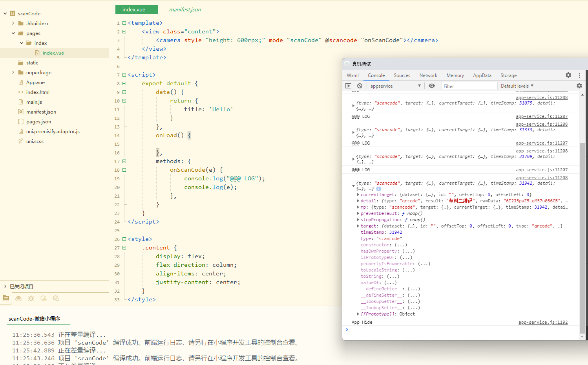
Task: Open the AppData tab in debugger
Action: [x=482, y=75]
